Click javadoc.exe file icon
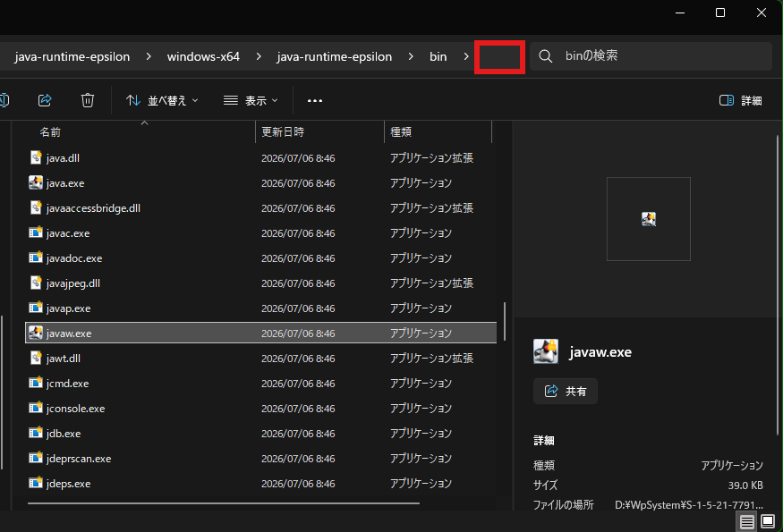Screen dimensions: 783x532 (x=36, y=258)
